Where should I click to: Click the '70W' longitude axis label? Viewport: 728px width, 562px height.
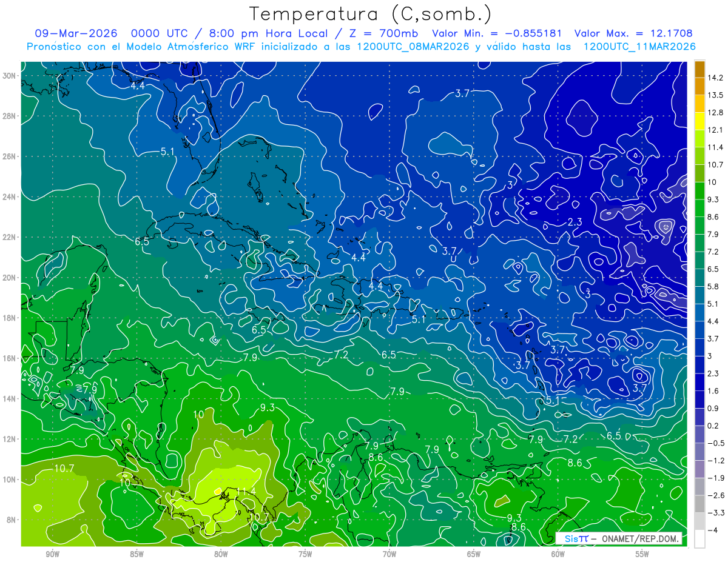tap(389, 554)
